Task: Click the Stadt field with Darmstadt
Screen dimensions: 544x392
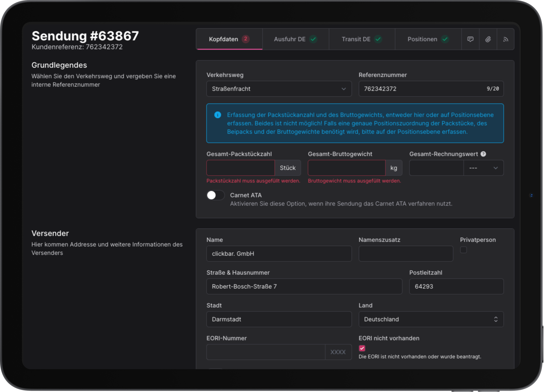Action: point(279,319)
